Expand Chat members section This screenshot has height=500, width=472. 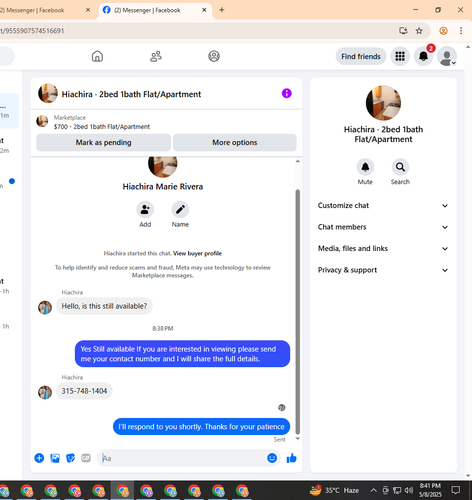pyautogui.click(x=383, y=227)
